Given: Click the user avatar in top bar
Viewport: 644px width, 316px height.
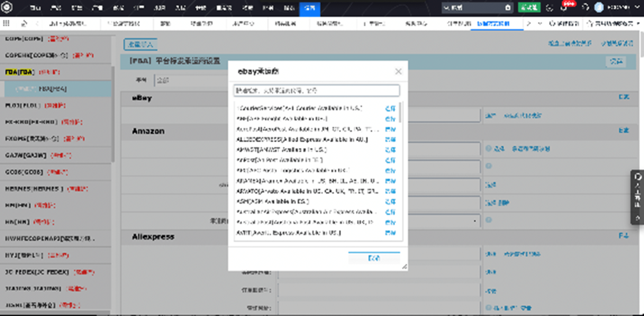Looking at the screenshot, I should (x=599, y=8).
